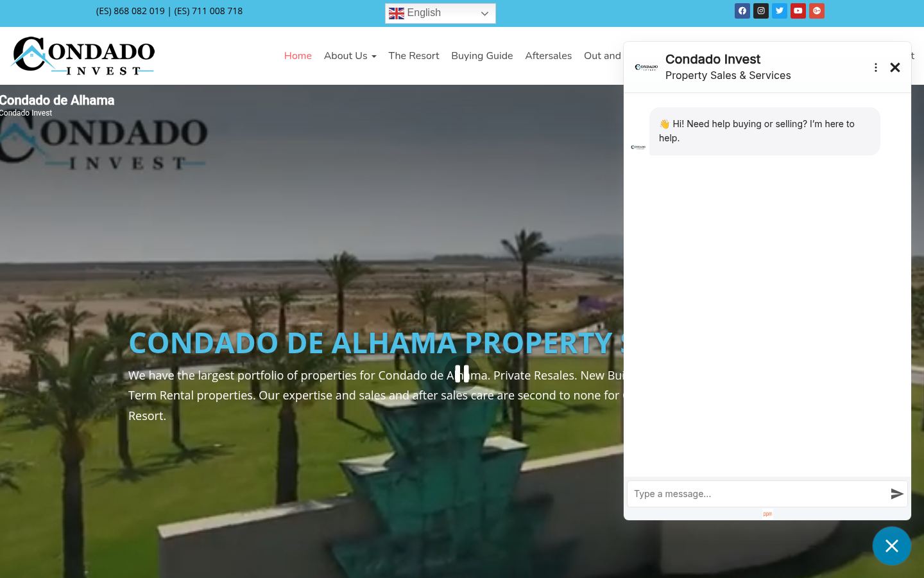Go to the Home page
The height and width of the screenshot is (578, 924).
(x=298, y=56)
